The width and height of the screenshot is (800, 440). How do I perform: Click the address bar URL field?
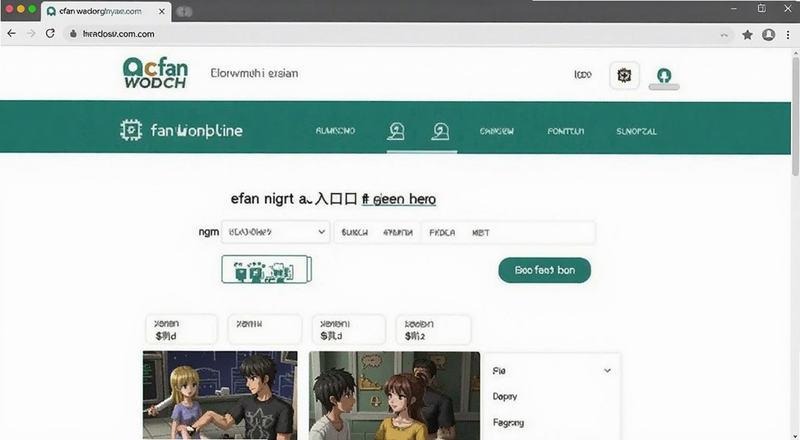click(398, 34)
